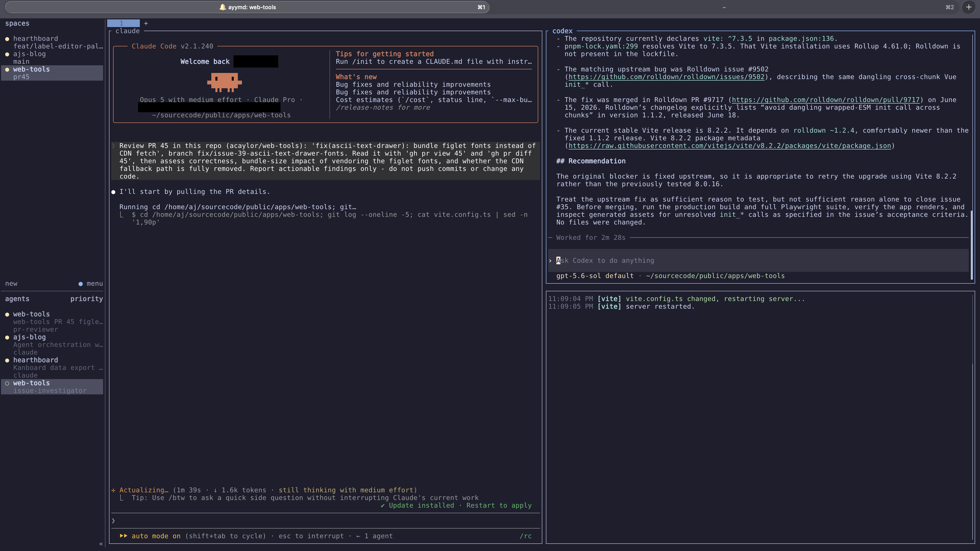Click Actualizing spinner symbol
Viewport: 980px width, 551px height.
(113, 490)
